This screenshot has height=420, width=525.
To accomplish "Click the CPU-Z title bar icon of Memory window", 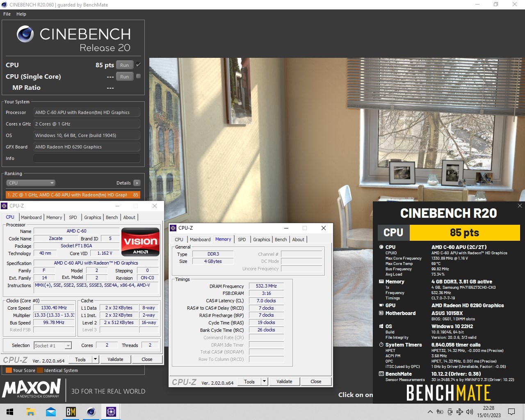I will click(173, 228).
